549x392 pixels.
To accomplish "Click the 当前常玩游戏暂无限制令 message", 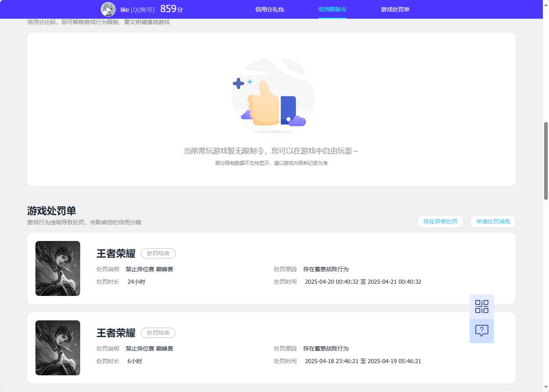I will pos(271,151).
